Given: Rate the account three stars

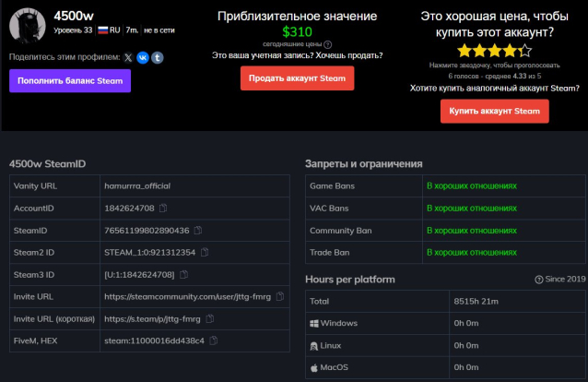Looking at the screenshot, I should click(x=495, y=51).
